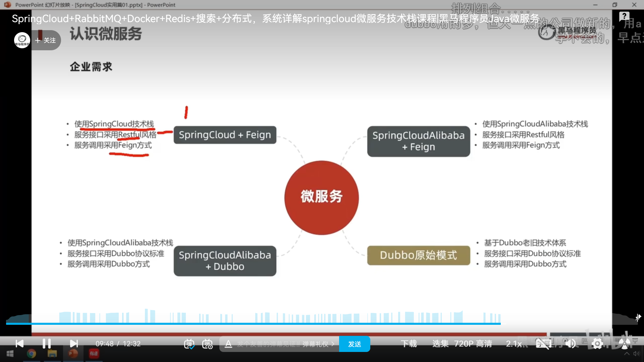Skip to the next video
The width and height of the screenshot is (644, 362).
74,344
